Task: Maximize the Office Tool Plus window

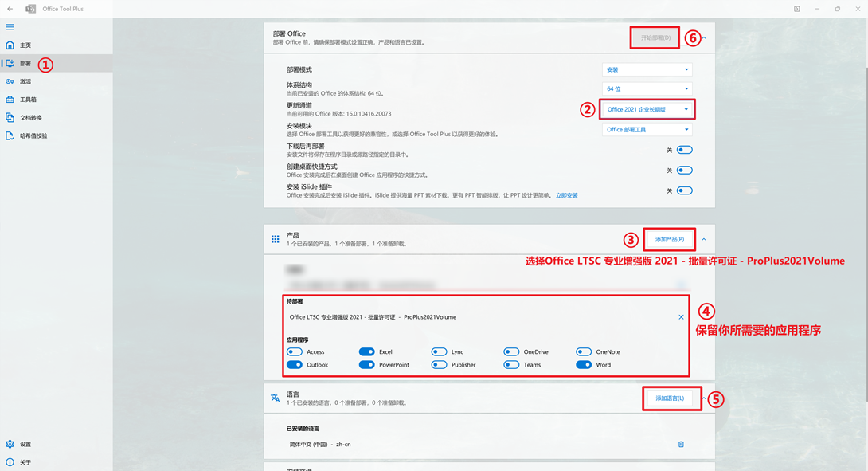Action: pyautogui.click(x=838, y=9)
